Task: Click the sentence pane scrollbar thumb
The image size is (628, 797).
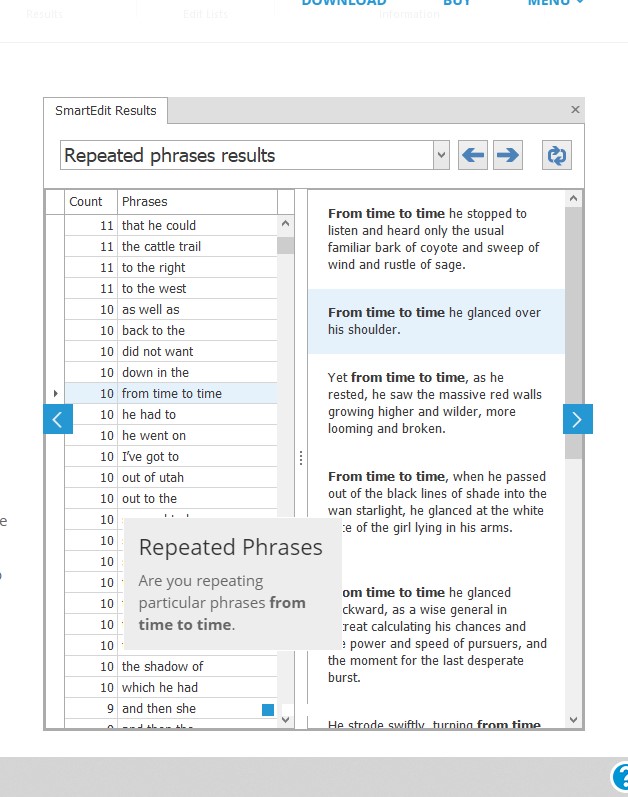Action: (x=574, y=333)
